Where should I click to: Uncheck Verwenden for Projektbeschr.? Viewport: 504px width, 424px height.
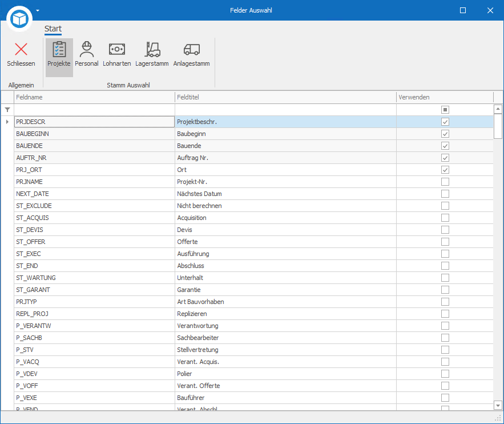pyautogui.click(x=445, y=122)
